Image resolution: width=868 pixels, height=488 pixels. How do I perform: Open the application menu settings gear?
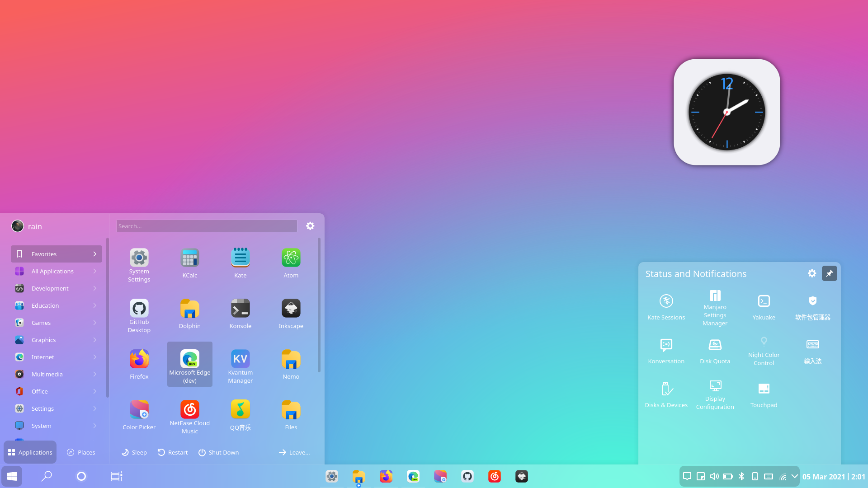[310, 226]
